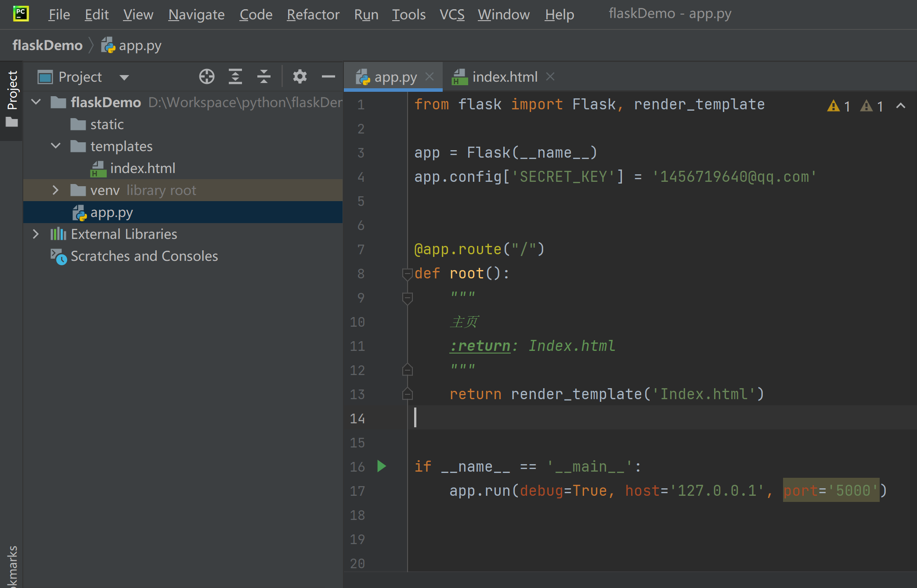Click render_template in the import line
917x588 pixels.
699,105
